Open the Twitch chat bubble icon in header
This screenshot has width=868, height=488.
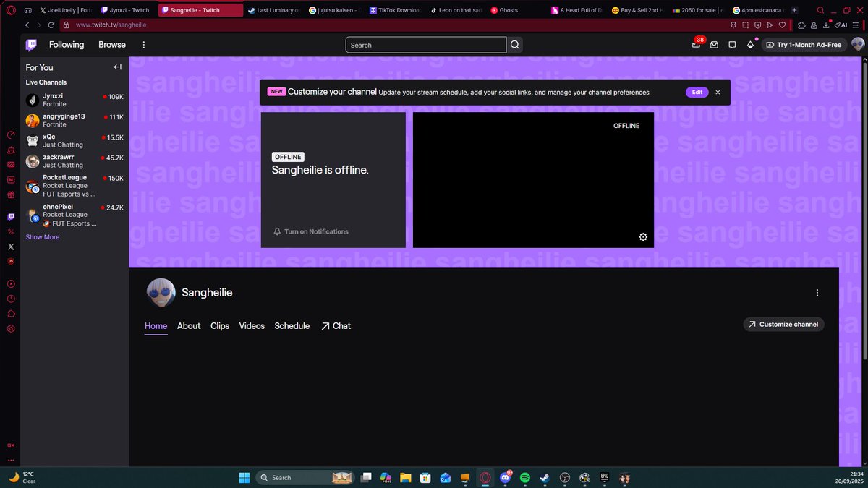click(x=732, y=45)
